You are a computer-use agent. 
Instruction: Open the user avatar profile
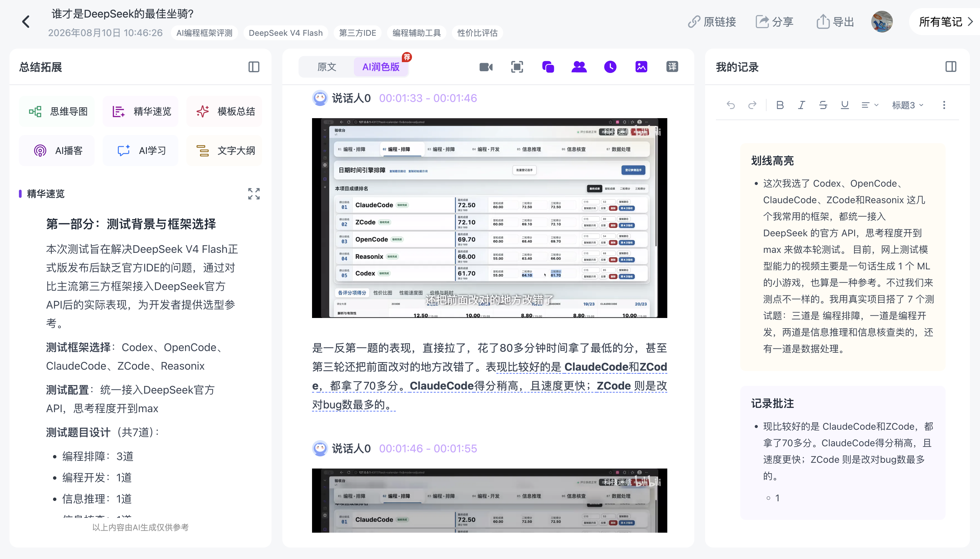click(882, 22)
